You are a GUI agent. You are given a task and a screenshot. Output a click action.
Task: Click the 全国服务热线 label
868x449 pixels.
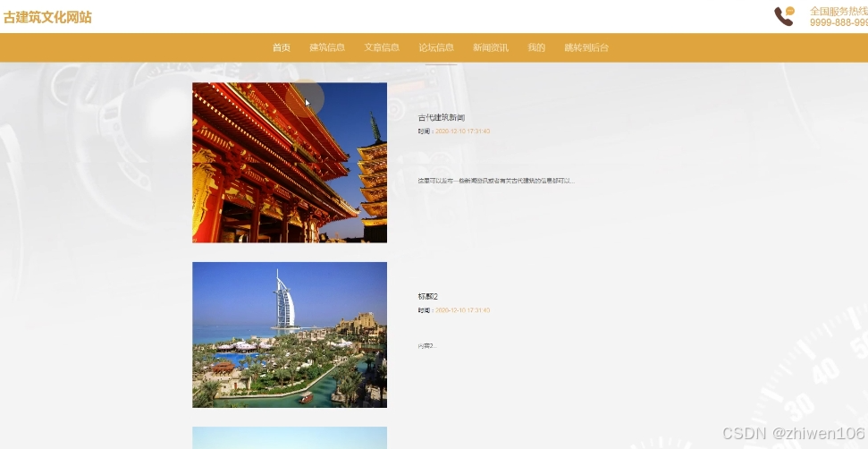[x=839, y=11]
